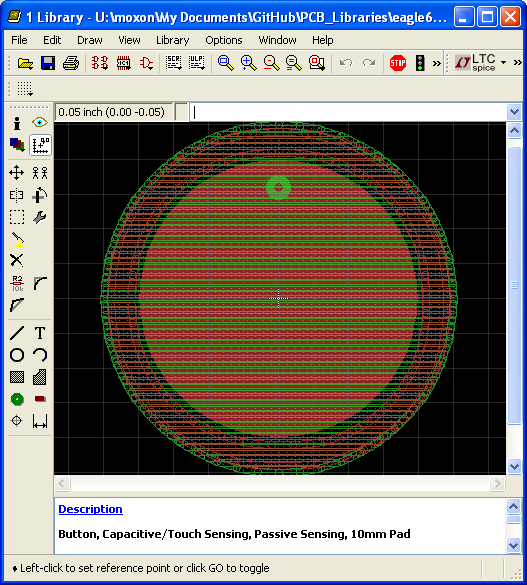Open the Device editor icon
Screen dimensions: 527x585
tap(100, 63)
